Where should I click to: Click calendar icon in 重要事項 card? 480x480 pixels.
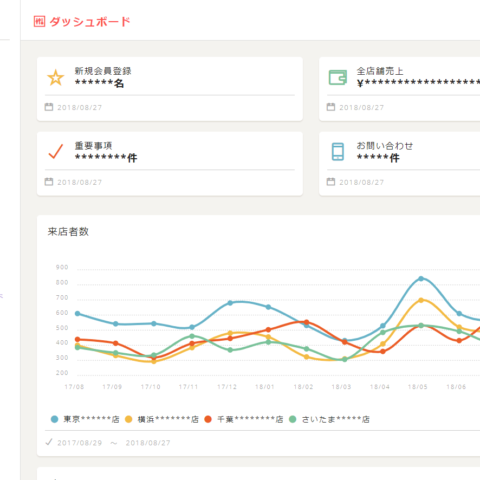click(x=49, y=182)
